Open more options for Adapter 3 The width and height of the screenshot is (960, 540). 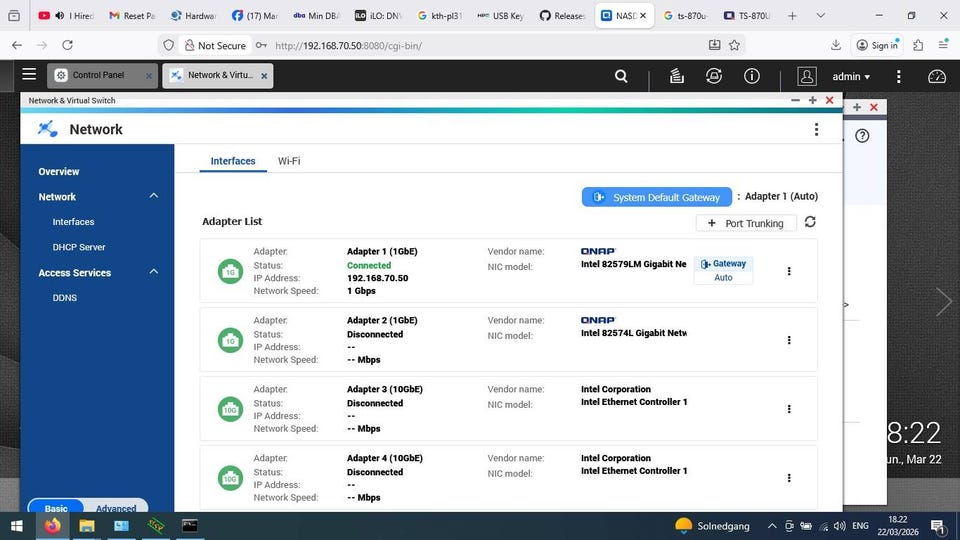click(789, 409)
